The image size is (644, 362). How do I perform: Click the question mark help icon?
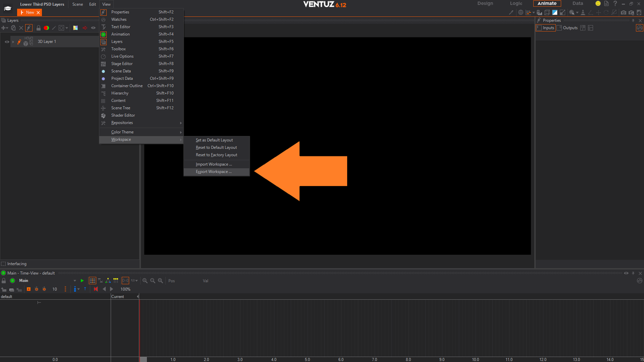click(x=615, y=4)
